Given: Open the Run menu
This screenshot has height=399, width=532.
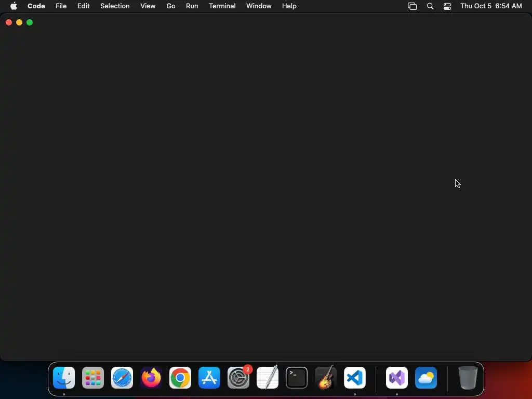Looking at the screenshot, I should click(192, 6).
